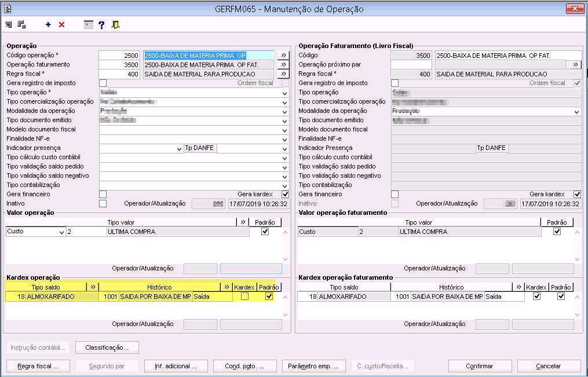Open Tipo contabilização dropdown in Operação

pyautogui.click(x=284, y=186)
